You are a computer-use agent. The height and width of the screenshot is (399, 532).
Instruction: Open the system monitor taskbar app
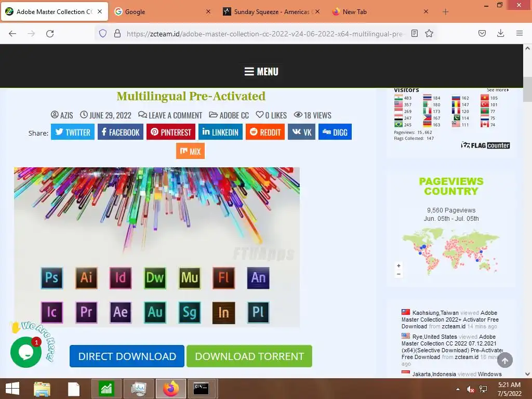coord(138,389)
